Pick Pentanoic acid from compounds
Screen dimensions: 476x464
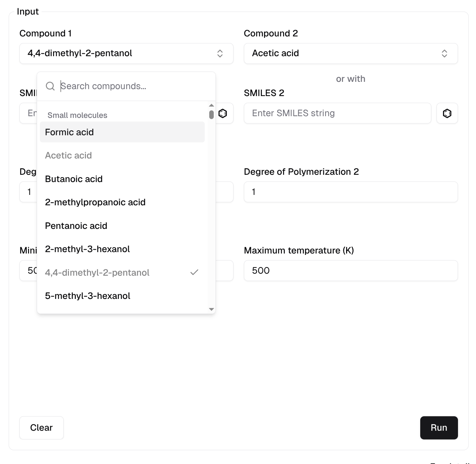pyautogui.click(x=76, y=226)
